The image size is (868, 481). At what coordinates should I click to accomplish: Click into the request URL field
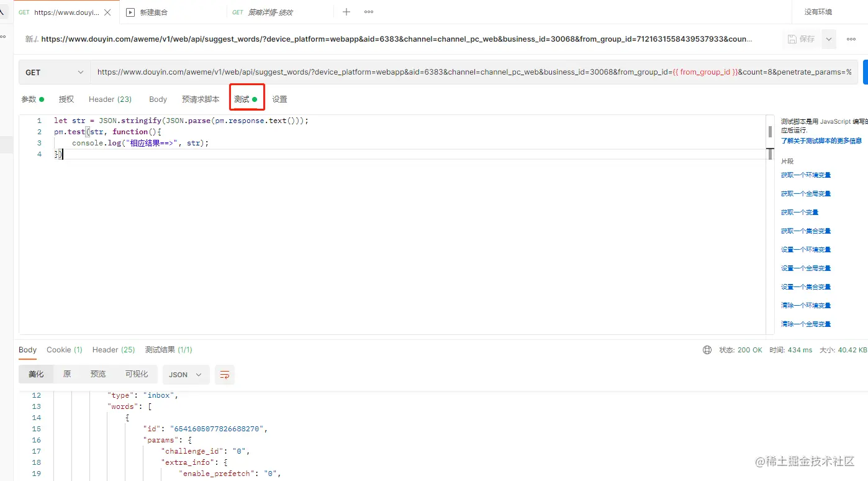(x=474, y=72)
